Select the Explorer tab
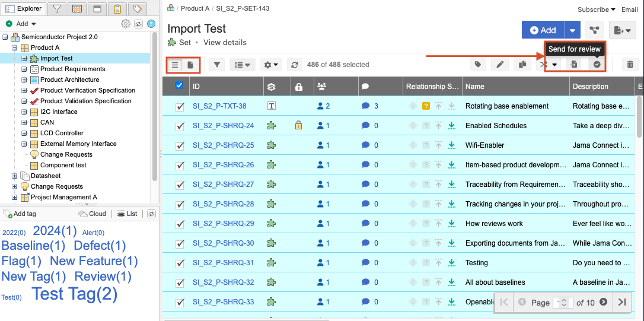644x321 pixels. click(23, 8)
